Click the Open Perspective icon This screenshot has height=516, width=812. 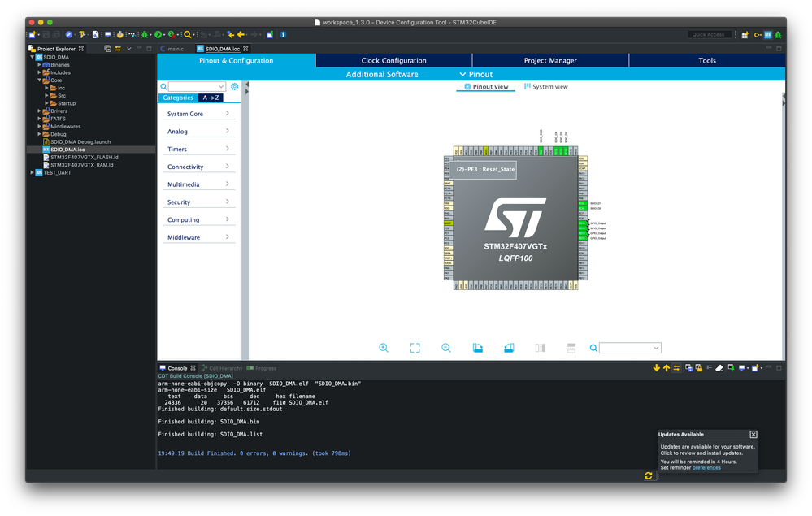[x=745, y=35]
